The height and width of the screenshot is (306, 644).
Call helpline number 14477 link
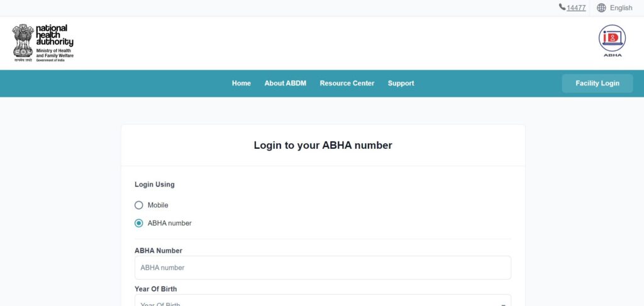pyautogui.click(x=576, y=8)
